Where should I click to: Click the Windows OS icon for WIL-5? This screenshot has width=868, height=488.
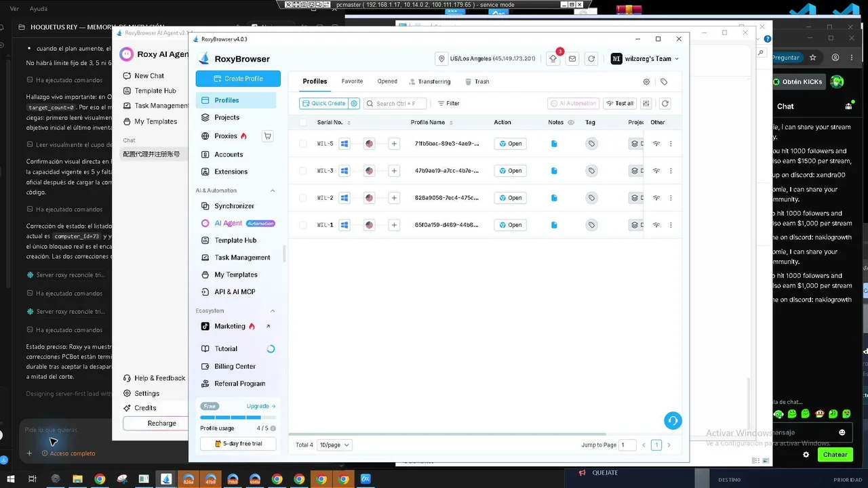tap(344, 144)
